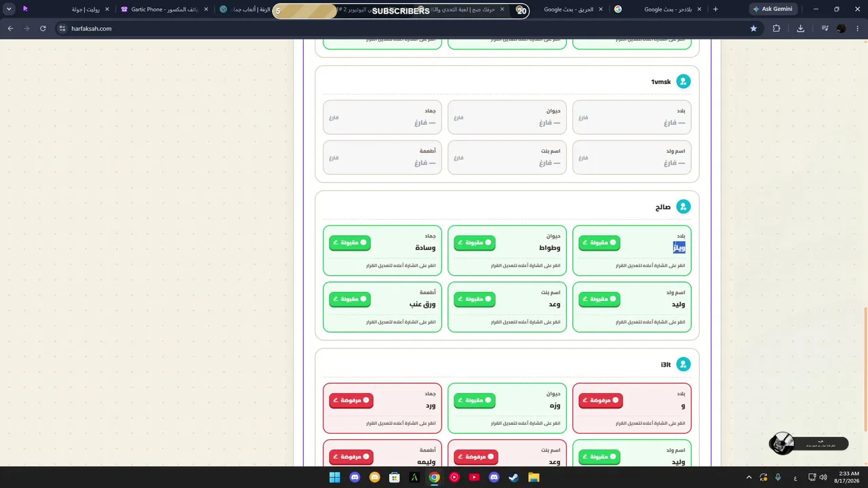Open the Chrome extensions puzzle icon

(776, 28)
